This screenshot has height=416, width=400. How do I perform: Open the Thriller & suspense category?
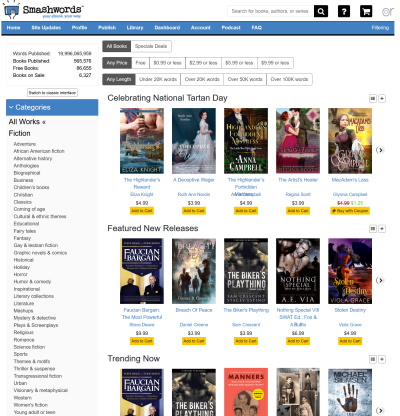point(34,369)
